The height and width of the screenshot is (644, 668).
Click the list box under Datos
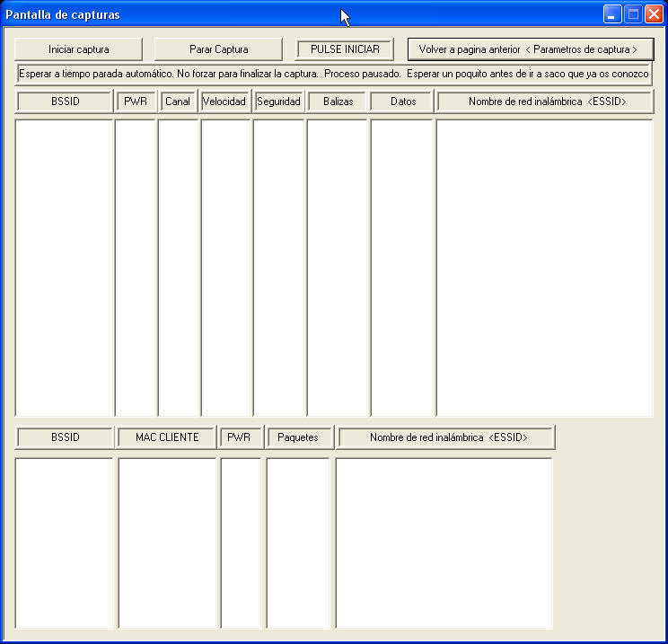[x=401, y=268]
